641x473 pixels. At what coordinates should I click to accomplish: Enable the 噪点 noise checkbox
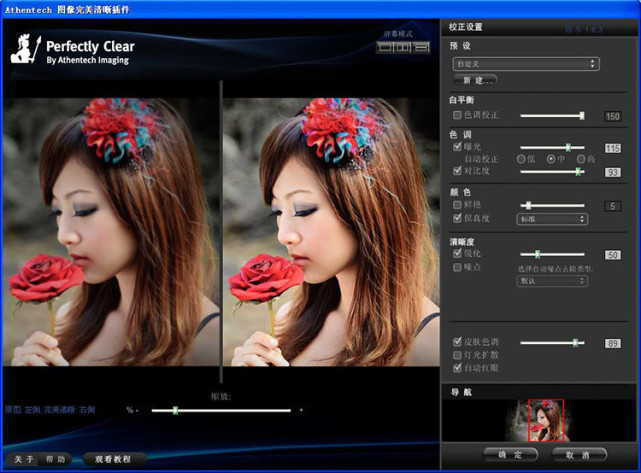pos(457,267)
